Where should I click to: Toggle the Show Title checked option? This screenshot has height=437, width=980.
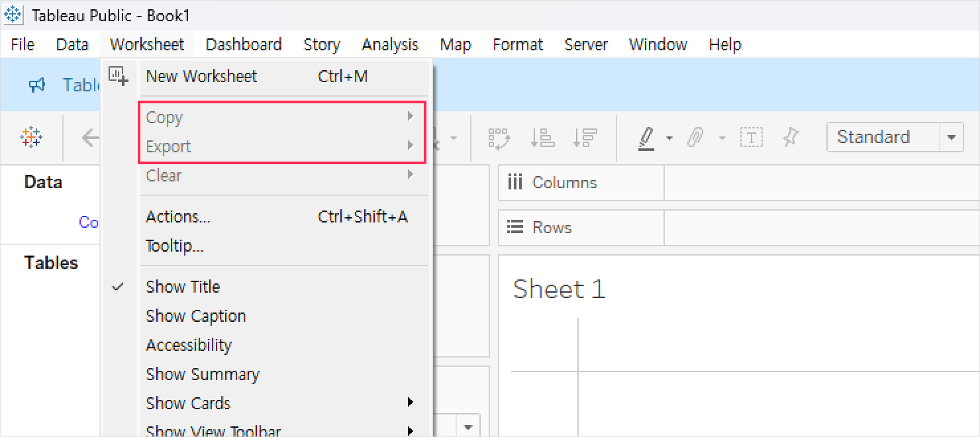(183, 287)
